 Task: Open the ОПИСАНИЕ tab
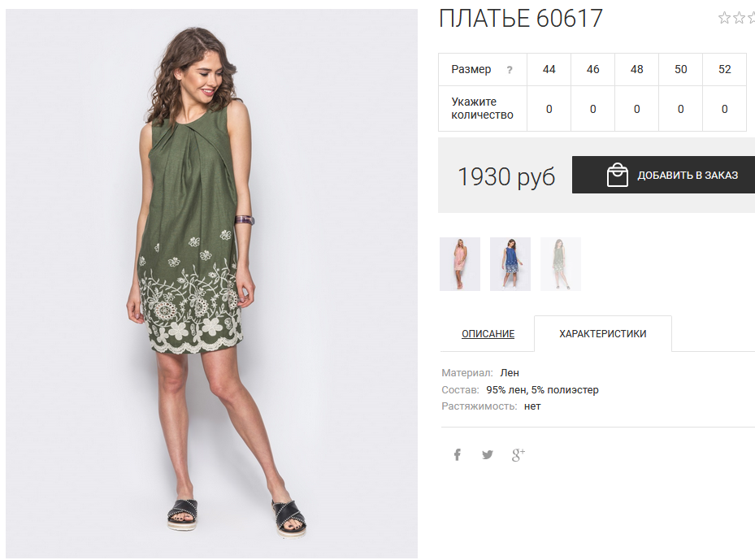click(488, 334)
